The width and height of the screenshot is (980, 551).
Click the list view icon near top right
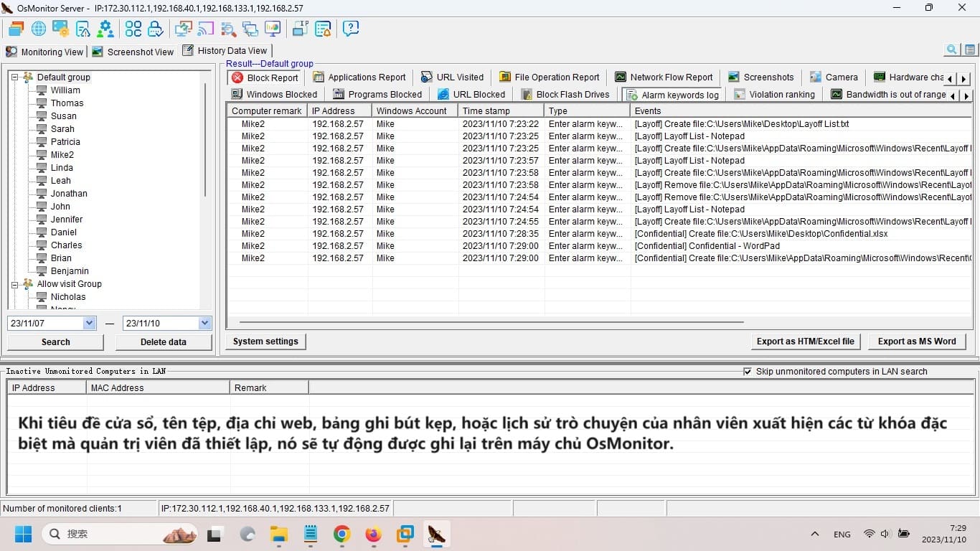tap(970, 50)
